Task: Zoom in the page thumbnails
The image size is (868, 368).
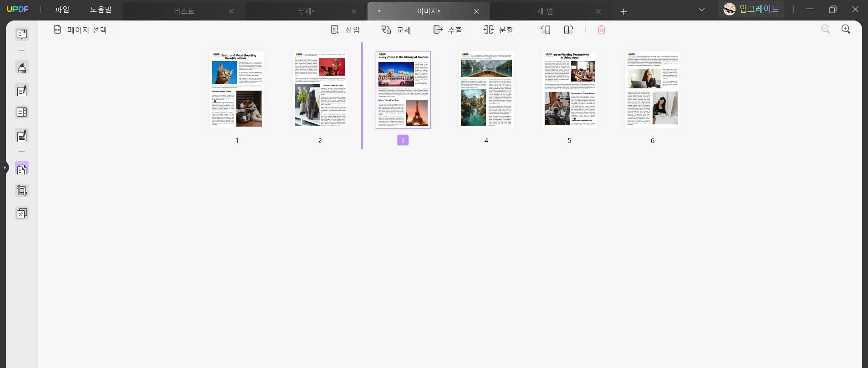Action: [846, 30]
